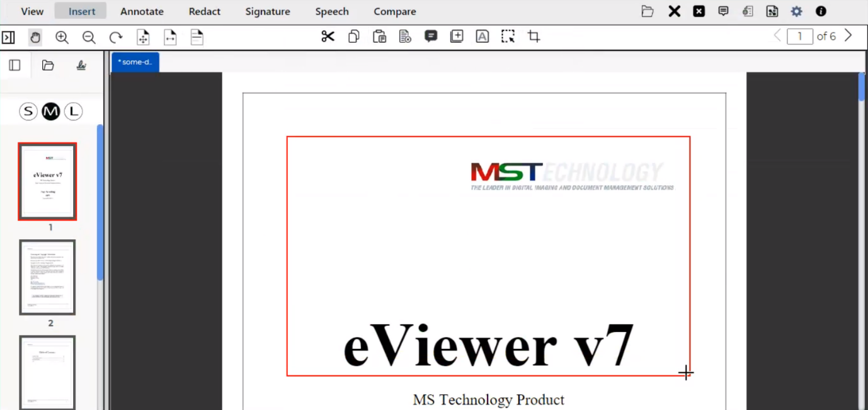Image resolution: width=868 pixels, height=410 pixels.
Task: Select the Insert ribbon tab
Action: (x=82, y=11)
